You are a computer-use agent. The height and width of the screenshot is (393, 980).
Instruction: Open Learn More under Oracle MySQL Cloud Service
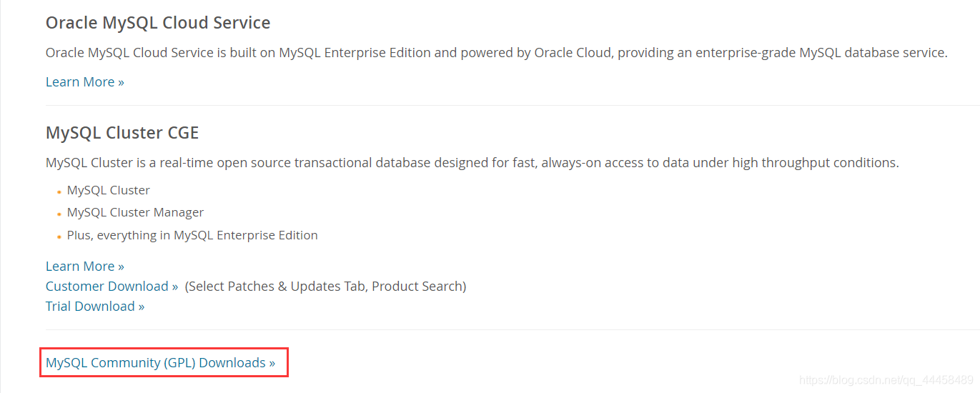tap(84, 82)
